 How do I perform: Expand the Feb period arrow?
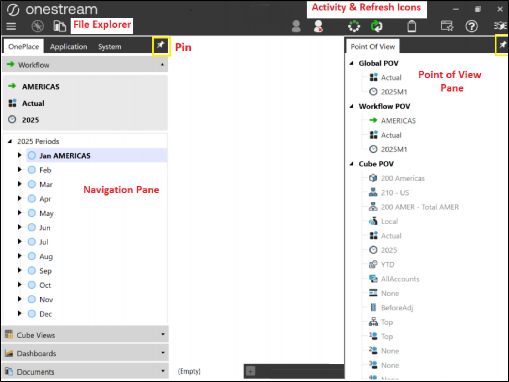pos(19,170)
